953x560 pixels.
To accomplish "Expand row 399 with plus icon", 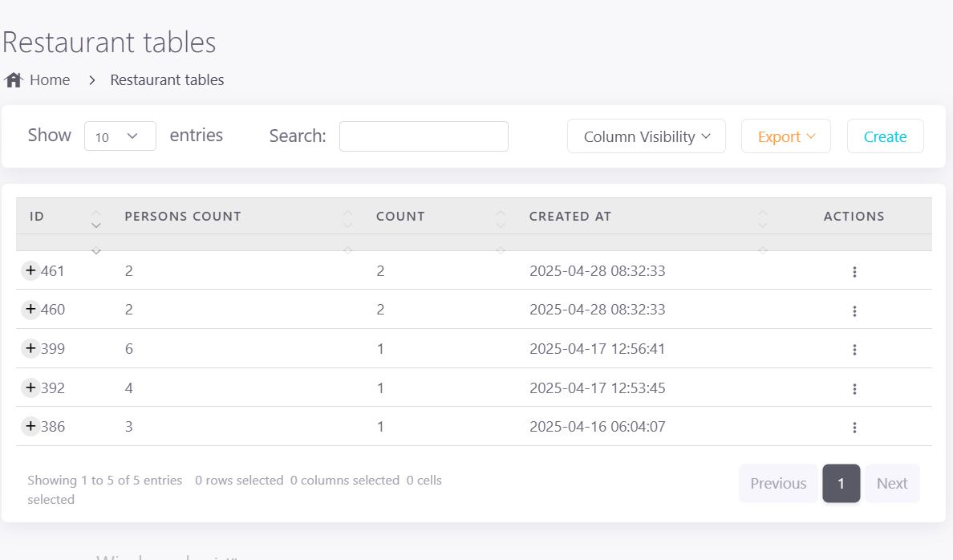I will click(x=30, y=348).
